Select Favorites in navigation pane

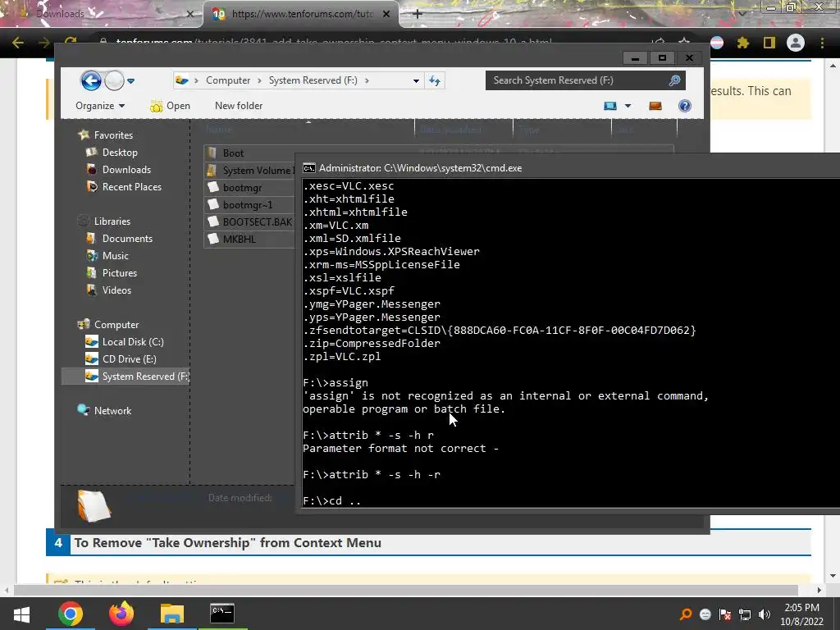[106, 135]
